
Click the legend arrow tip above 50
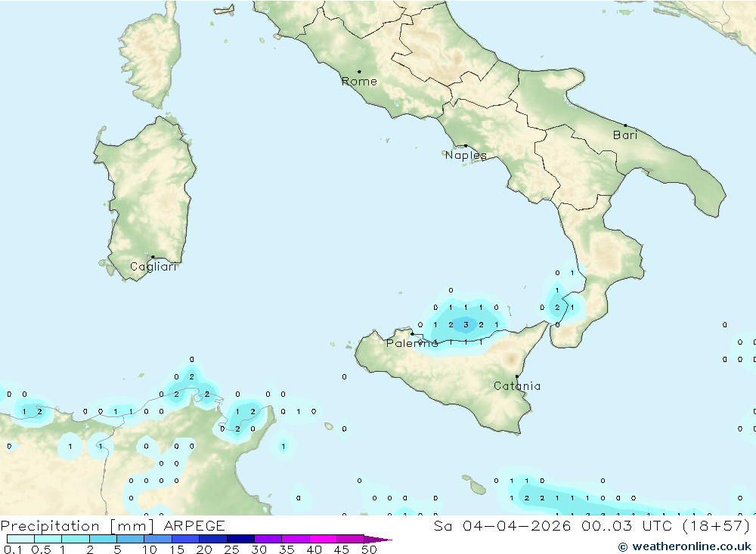tap(379, 540)
